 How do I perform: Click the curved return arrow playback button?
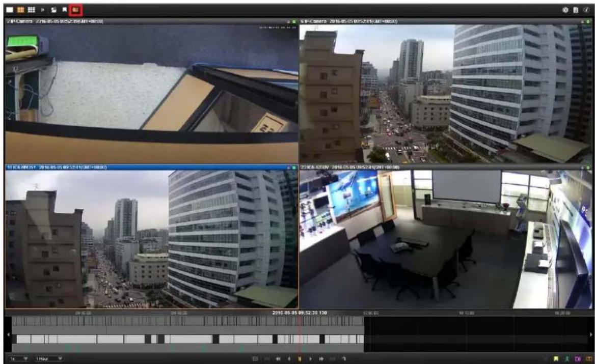[x=344, y=359]
